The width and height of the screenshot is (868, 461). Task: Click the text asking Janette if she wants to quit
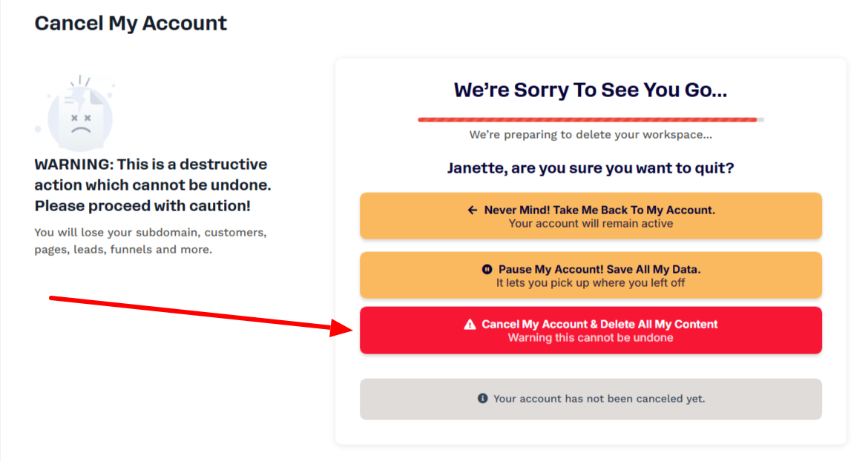(x=591, y=168)
